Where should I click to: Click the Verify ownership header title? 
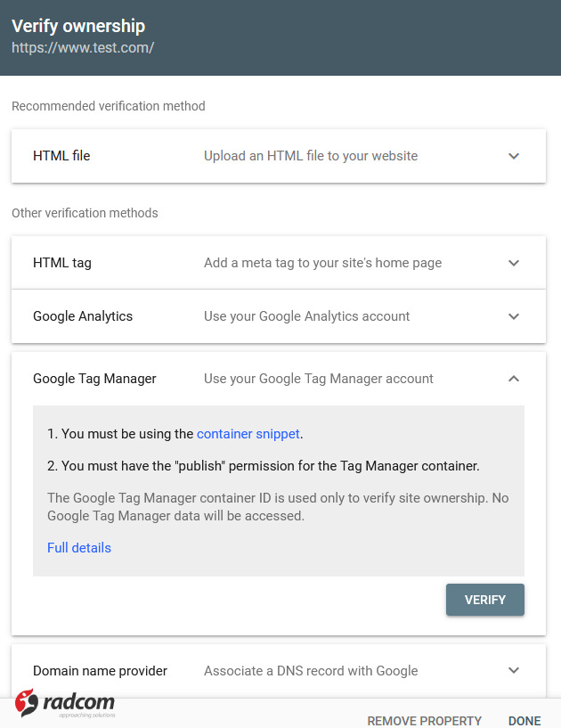[x=78, y=26]
